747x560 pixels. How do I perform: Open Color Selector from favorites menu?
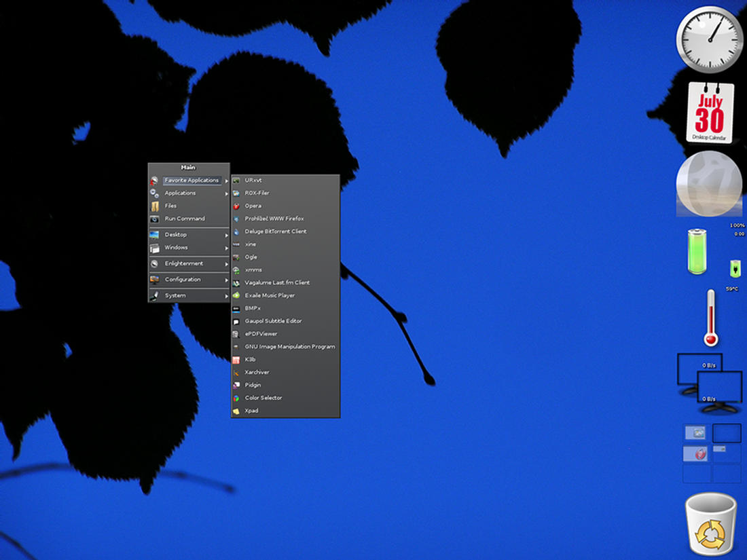[263, 398]
